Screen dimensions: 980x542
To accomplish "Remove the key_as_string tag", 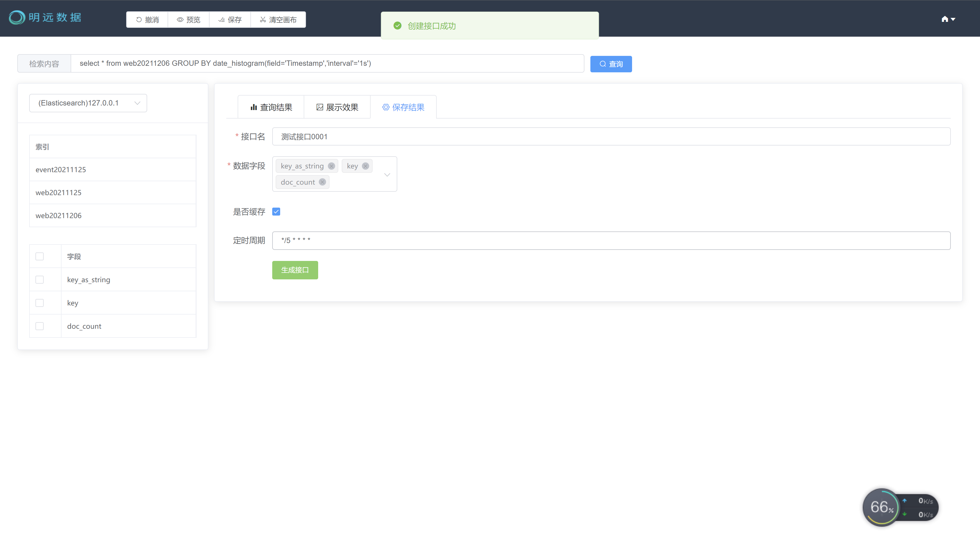I will [331, 166].
